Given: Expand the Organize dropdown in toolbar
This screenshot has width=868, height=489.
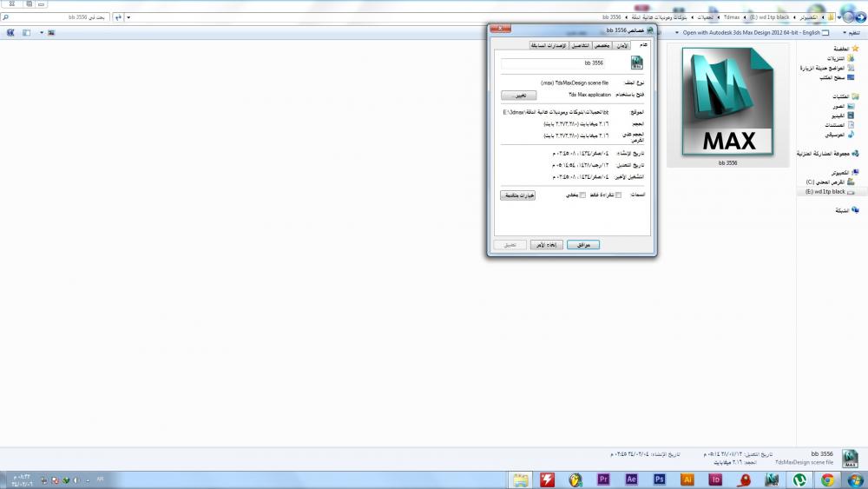Looking at the screenshot, I should (x=852, y=33).
